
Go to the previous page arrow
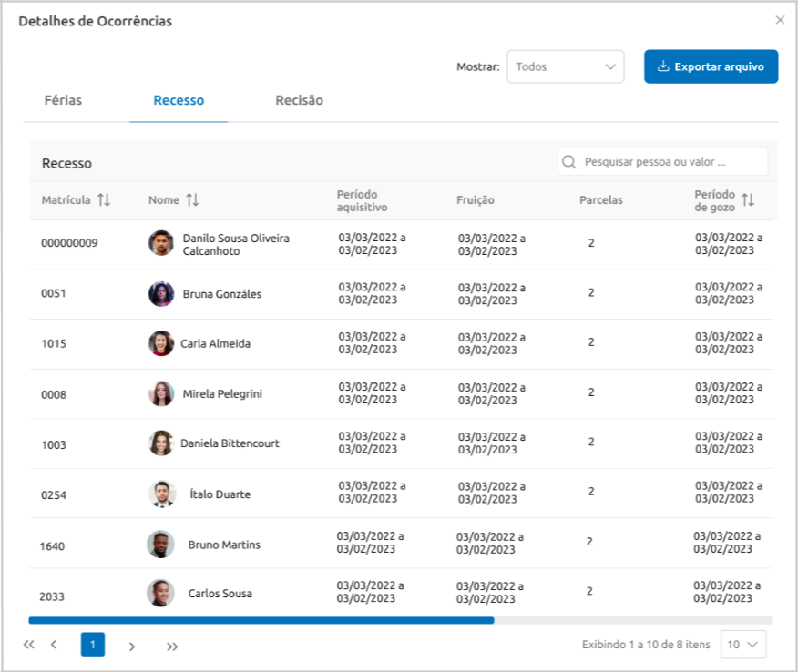tap(54, 646)
